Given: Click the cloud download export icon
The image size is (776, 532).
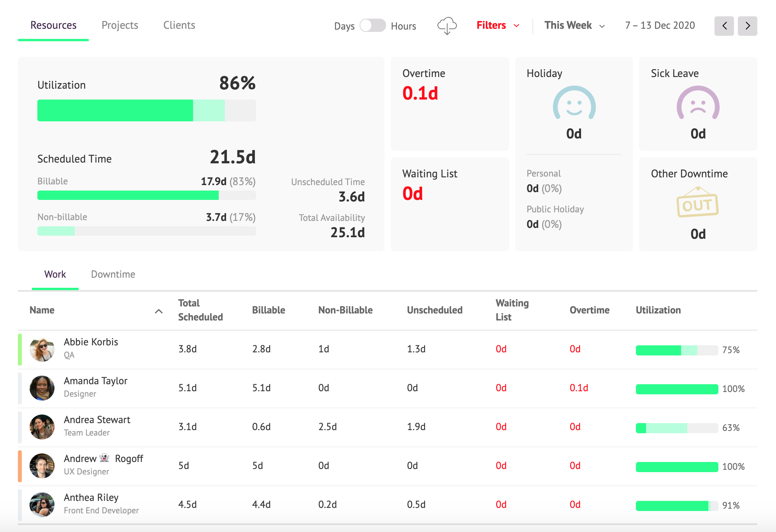Looking at the screenshot, I should pos(447,26).
